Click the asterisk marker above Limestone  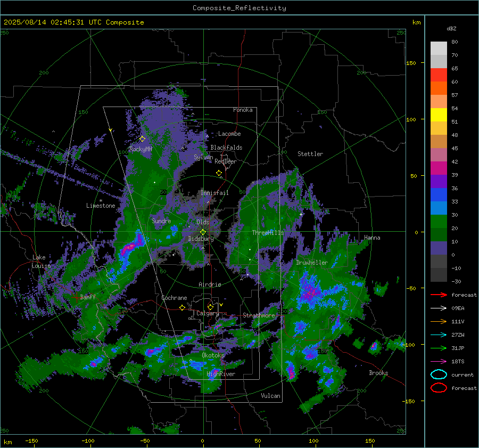coord(101,201)
